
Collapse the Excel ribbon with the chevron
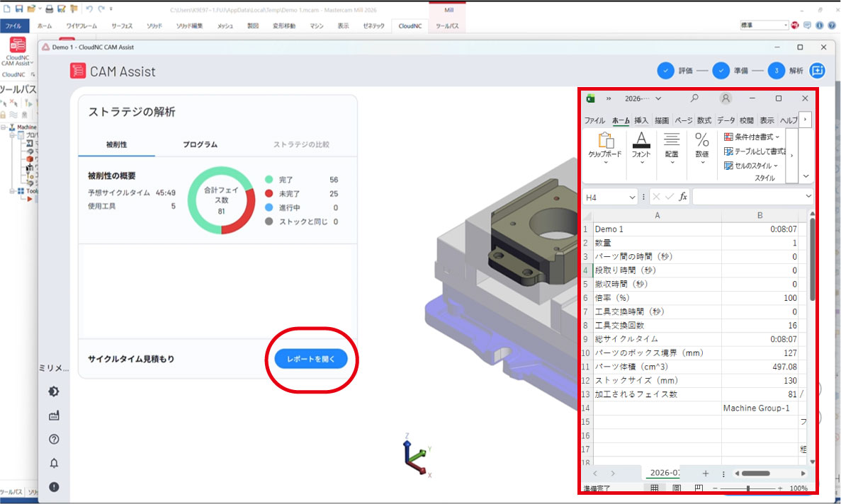click(x=806, y=176)
